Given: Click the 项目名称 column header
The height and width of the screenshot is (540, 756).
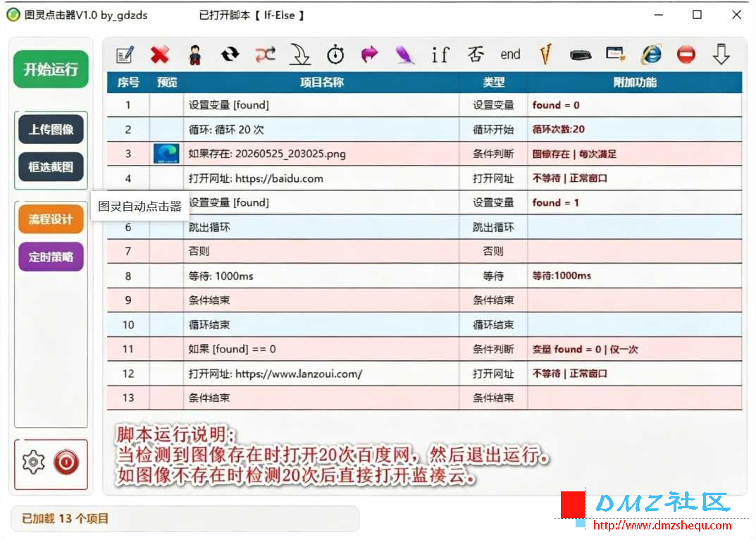Looking at the screenshot, I should coord(321,82).
